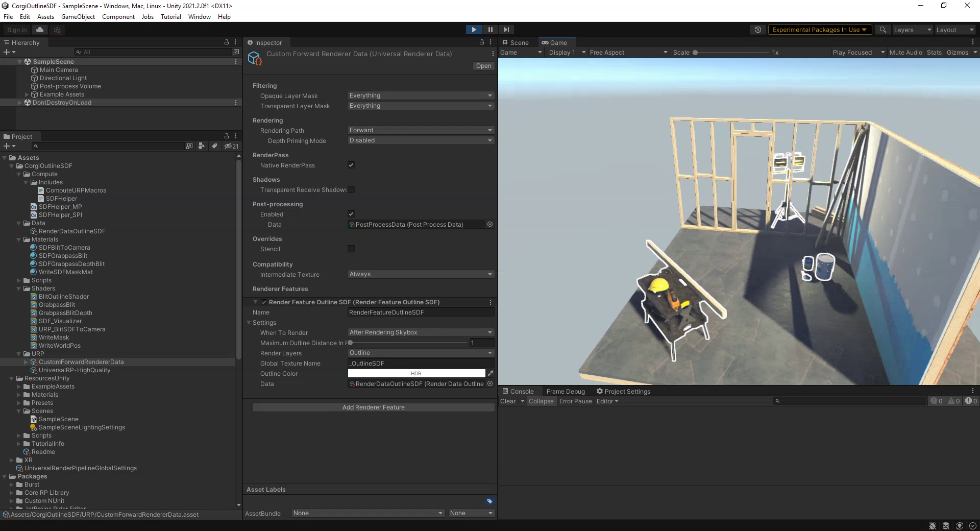The height and width of the screenshot is (531, 980).
Task: Collapse Settings foldout in Inspector
Action: coord(249,323)
